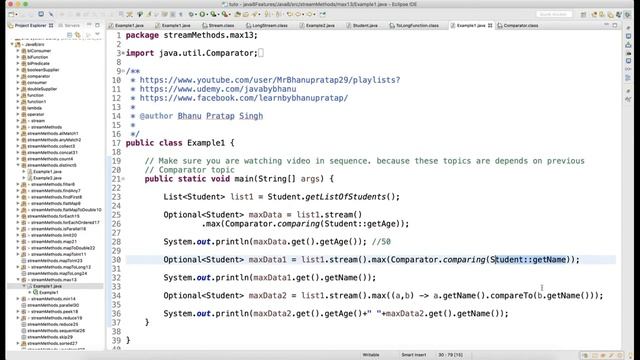The width and height of the screenshot is (640, 360).
Task: Click the Back navigation arrow in toolbar
Action: [299, 14]
